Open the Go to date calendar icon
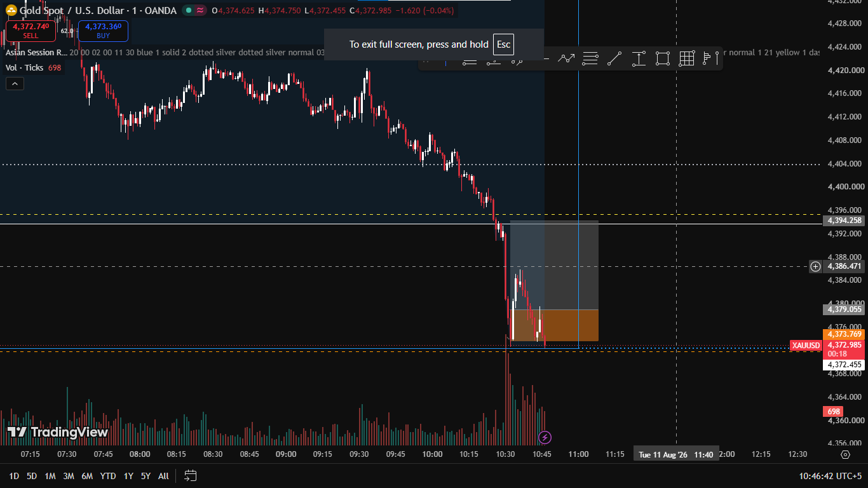The width and height of the screenshot is (868, 488). 190,475
